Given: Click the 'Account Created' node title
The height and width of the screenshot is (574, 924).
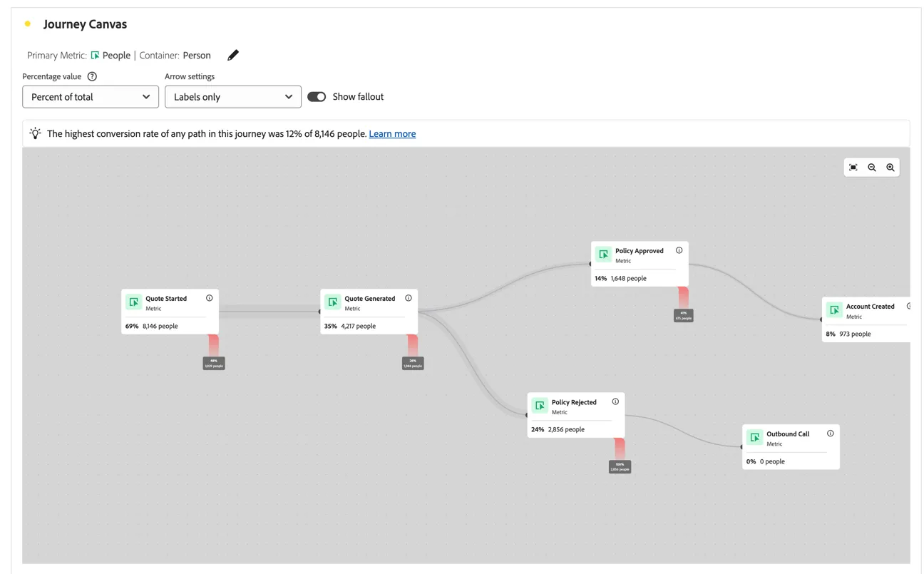Looking at the screenshot, I should coord(870,307).
